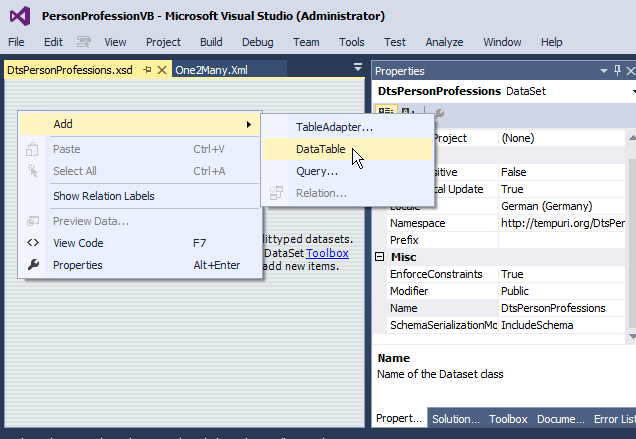Collapse the Misc category
636x439 pixels.
click(379, 257)
